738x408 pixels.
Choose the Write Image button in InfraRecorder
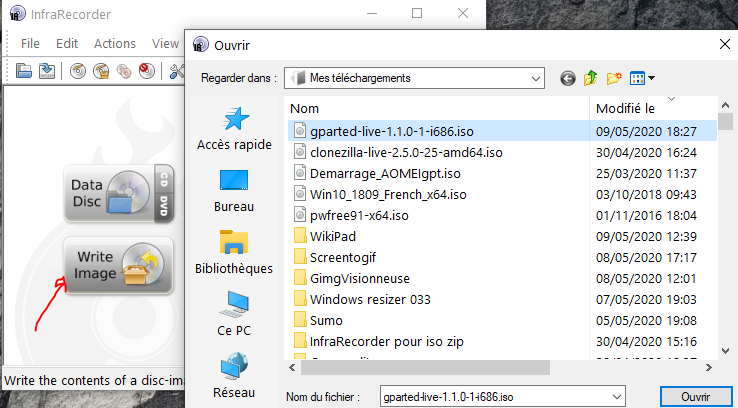119,265
